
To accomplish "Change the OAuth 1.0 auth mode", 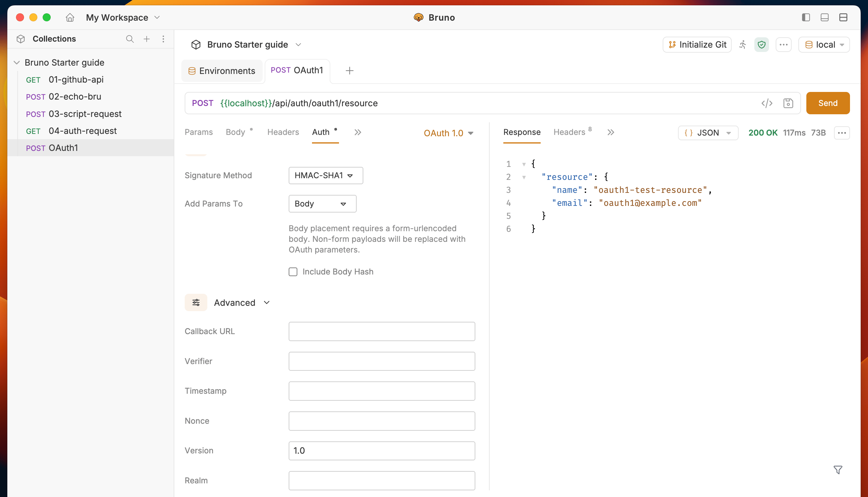I will [448, 133].
